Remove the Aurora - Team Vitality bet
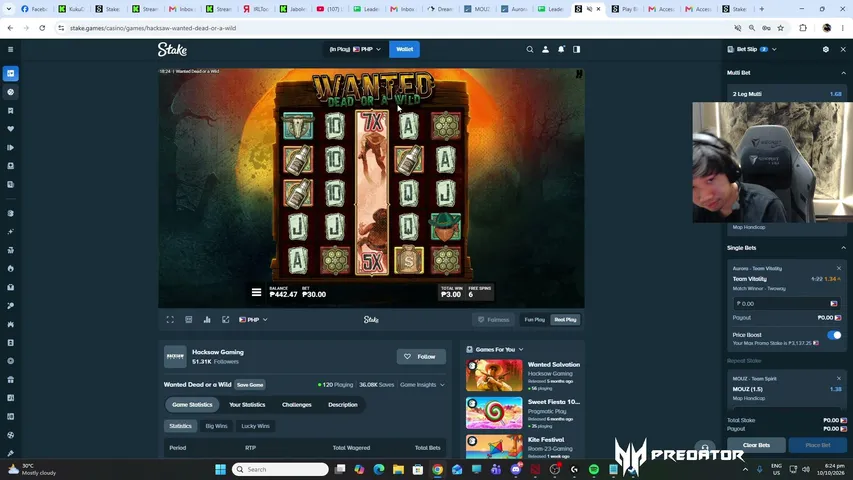This screenshot has height=480, width=853. point(838,268)
